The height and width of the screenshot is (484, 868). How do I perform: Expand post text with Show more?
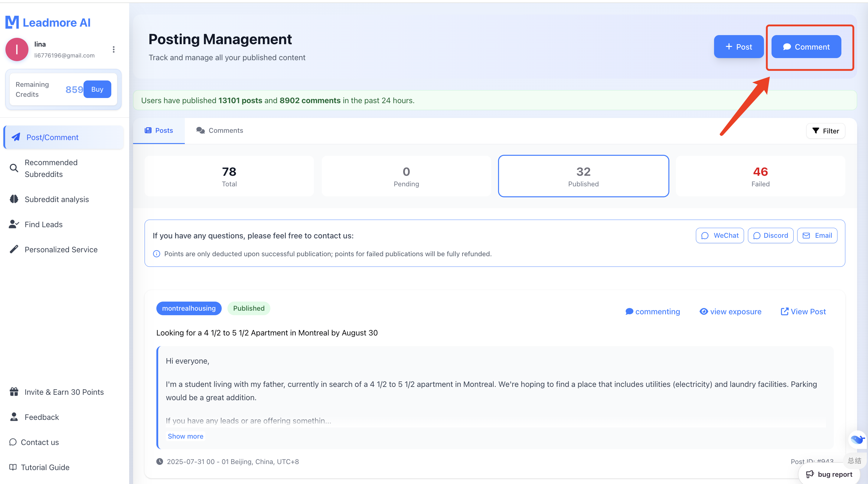click(x=185, y=436)
